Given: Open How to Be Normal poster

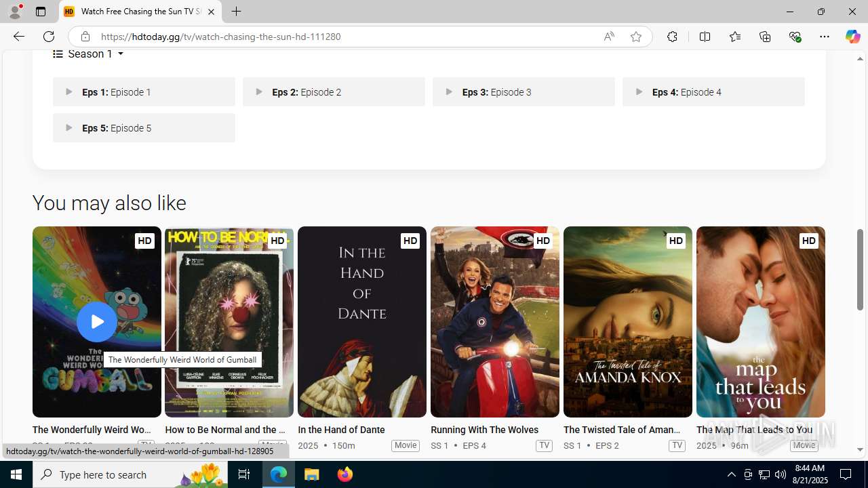Looking at the screenshot, I should 229,322.
